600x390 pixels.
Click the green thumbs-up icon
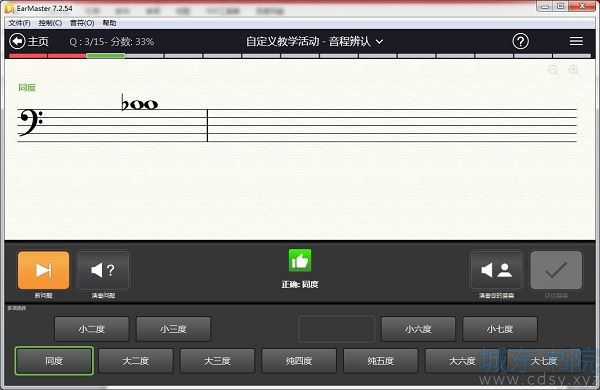click(300, 260)
